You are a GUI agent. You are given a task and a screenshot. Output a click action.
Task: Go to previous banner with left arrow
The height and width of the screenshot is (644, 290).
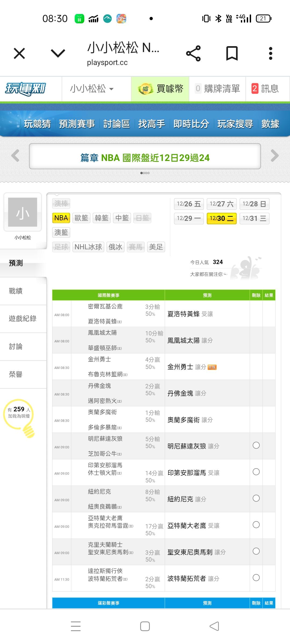pos(15,156)
